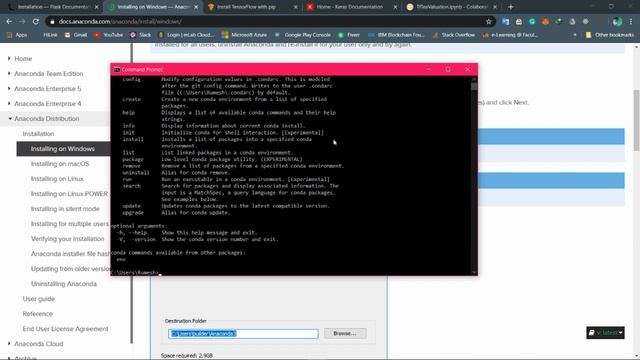Image resolution: width=640 pixels, height=360 pixels.
Task: Bookmark this page with the star icon
Action: click(489, 21)
